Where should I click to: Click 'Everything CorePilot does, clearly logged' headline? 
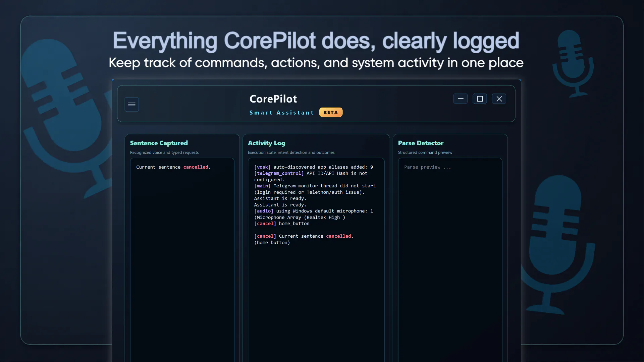tap(316, 41)
